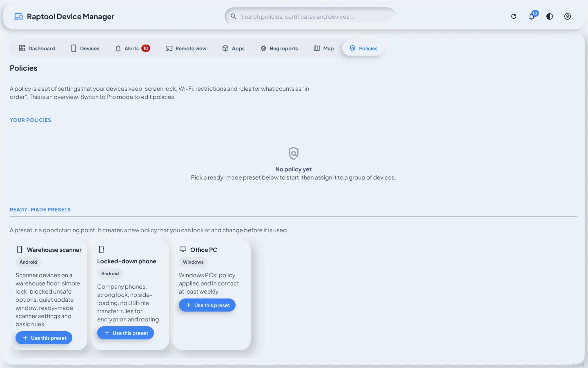The width and height of the screenshot is (588, 368).
Task: Click the Windows tag on Office PC
Action: tap(193, 262)
